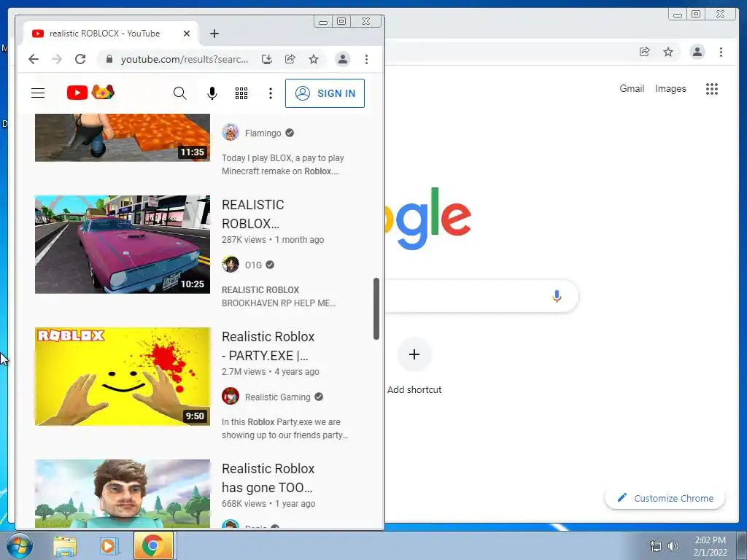747x560 pixels.
Task: Open the Flamingo 11:35 video thumbnail
Action: point(123,138)
